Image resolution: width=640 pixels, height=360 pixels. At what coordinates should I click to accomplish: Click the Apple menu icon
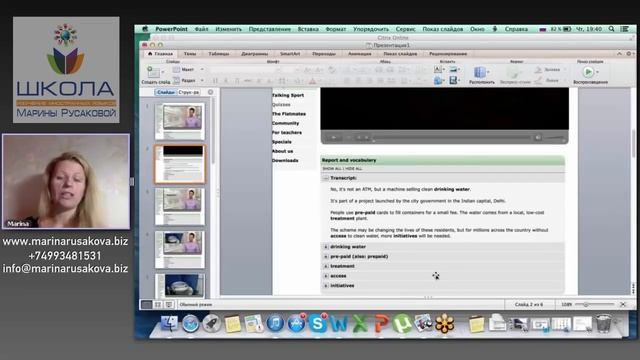click(144, 29)
